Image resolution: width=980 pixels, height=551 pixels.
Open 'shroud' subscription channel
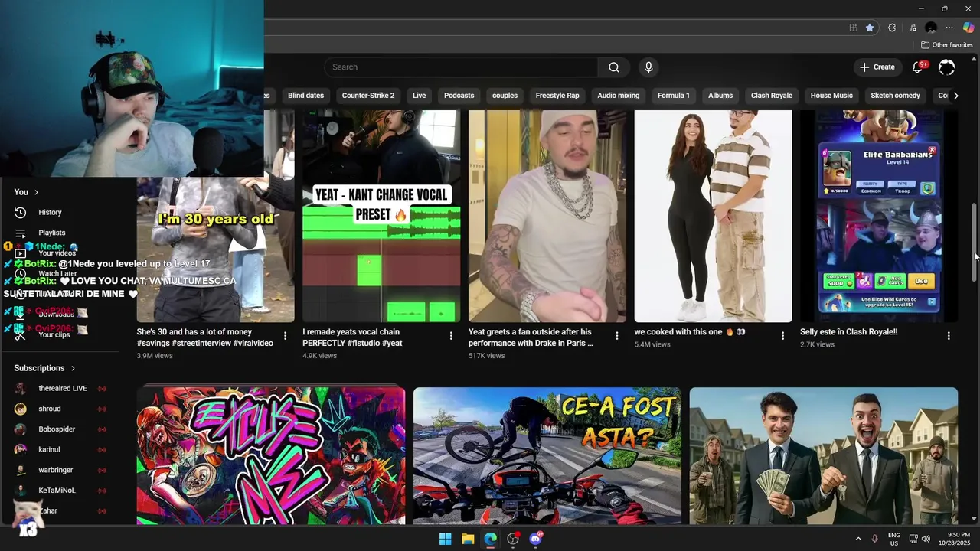click(x=61, y=409)
